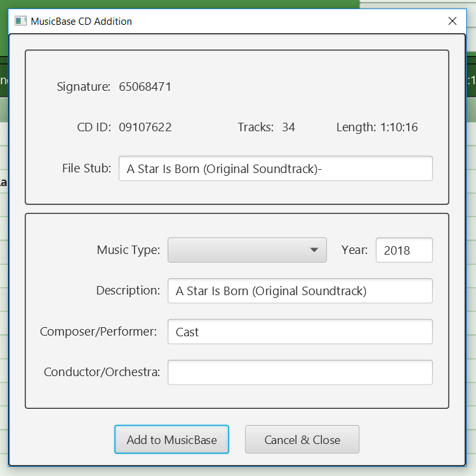This screenshot has height=476, width=476.
Task: Close the MusicBase CD Addition dialog
Action: click(x=452, y=21)
